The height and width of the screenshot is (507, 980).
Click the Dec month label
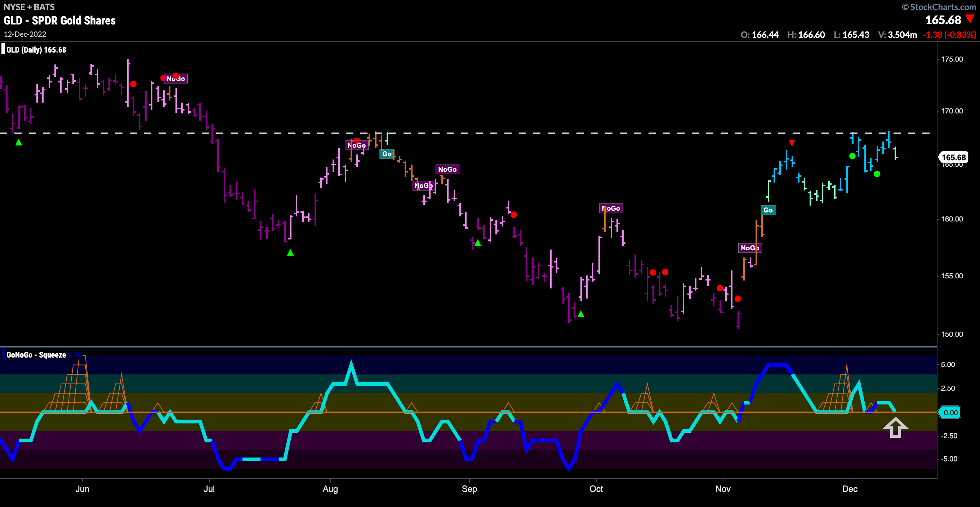coord(850,489)
